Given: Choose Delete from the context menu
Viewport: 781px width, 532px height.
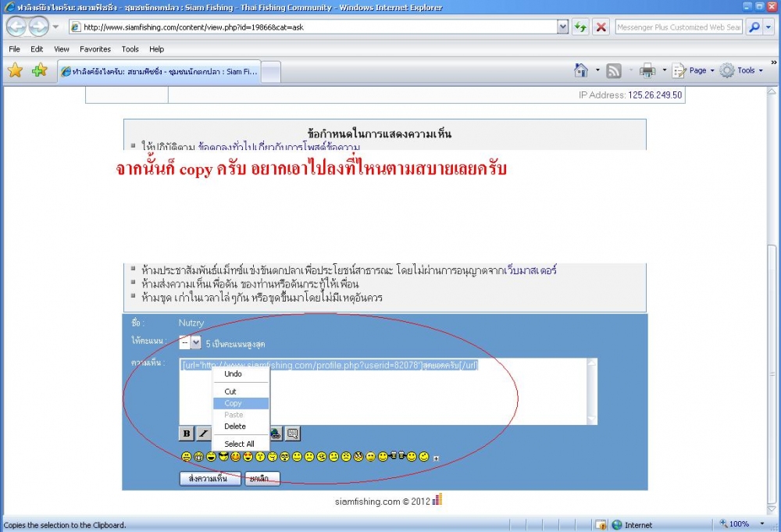Looking at the screenshot, I should click(x=234, y=427).
